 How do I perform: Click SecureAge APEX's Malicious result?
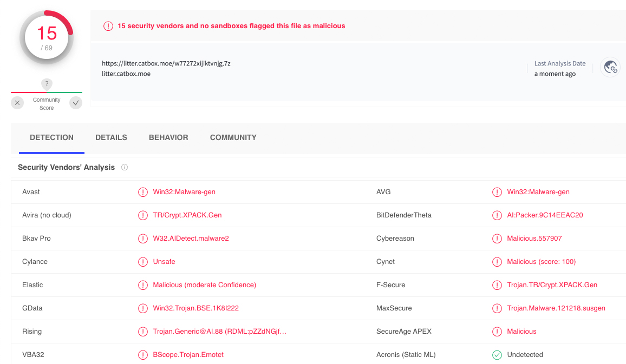point(521,332)
